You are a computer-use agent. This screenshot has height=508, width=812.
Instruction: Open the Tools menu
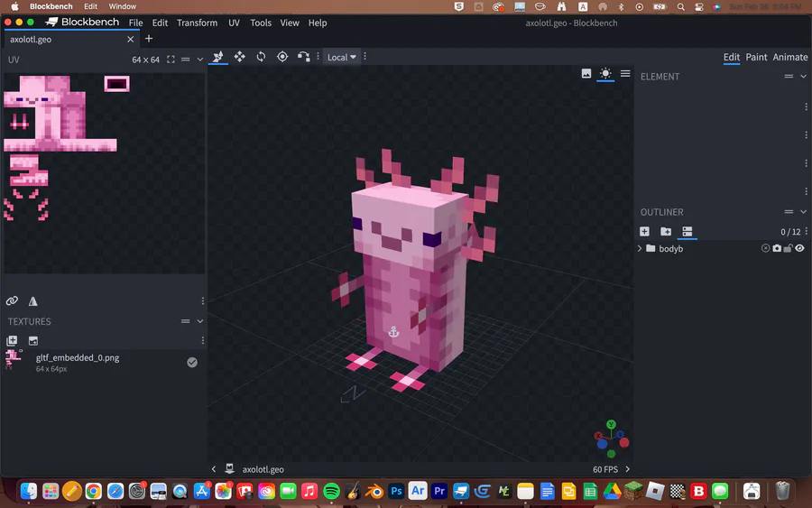pyautogui.click(x=261, y=23)
